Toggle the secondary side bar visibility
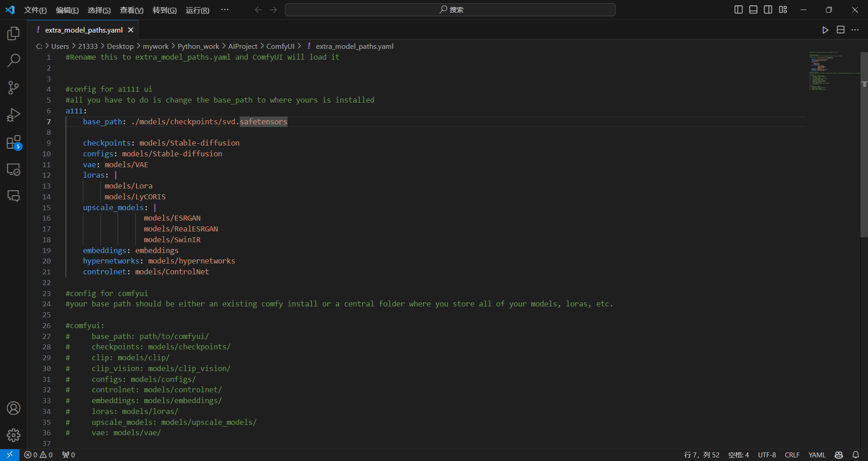Viewport: 868px width, 461px height. [x=768, y=9]
